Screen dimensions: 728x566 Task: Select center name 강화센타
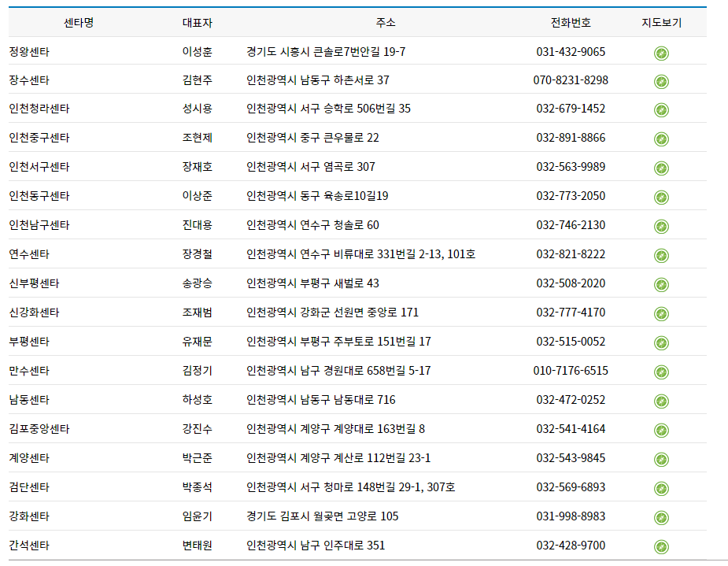point(29,516)
